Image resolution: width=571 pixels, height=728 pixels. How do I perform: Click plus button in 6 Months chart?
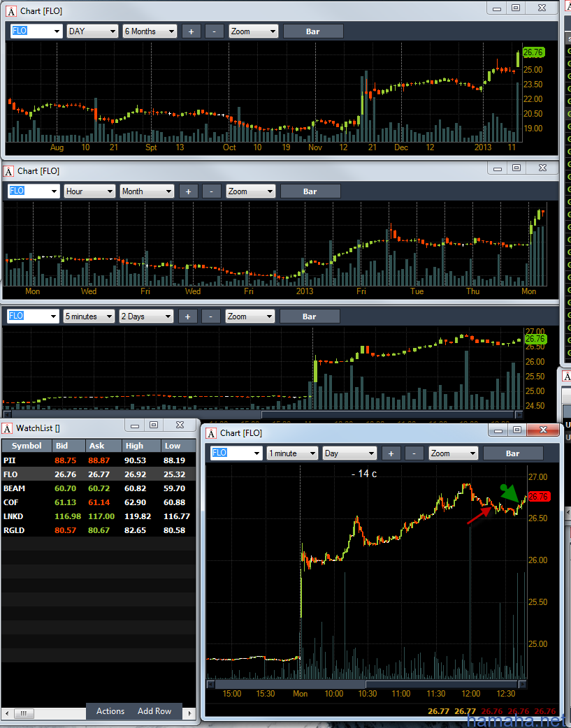click(x=191, y=31)
